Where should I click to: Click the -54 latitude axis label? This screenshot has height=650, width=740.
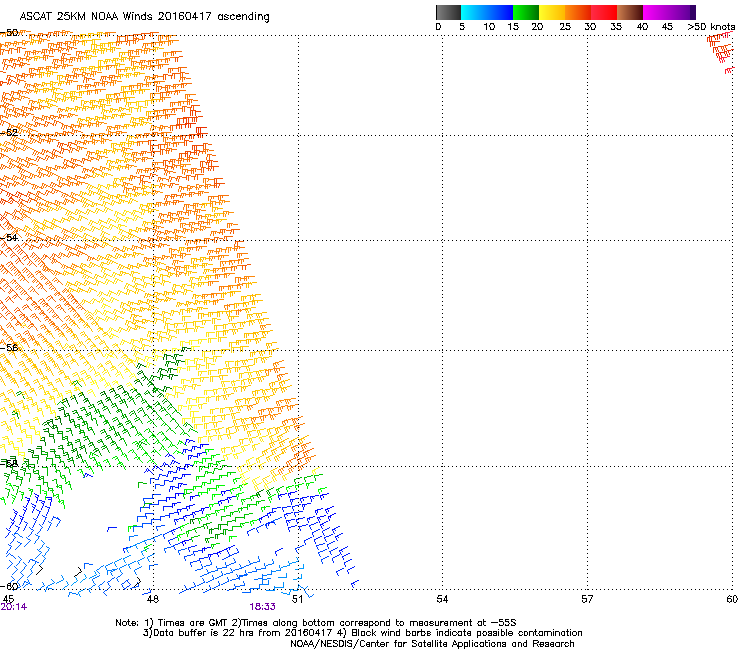click(9, 237)
